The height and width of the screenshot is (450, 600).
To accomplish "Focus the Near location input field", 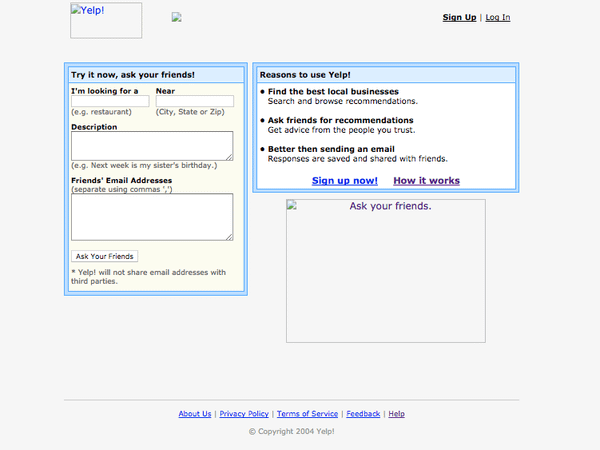I will coord(195,101).
